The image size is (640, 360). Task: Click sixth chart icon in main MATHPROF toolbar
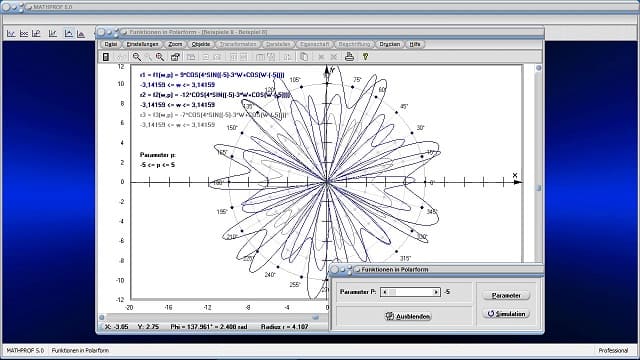click(x=81, y=33)
